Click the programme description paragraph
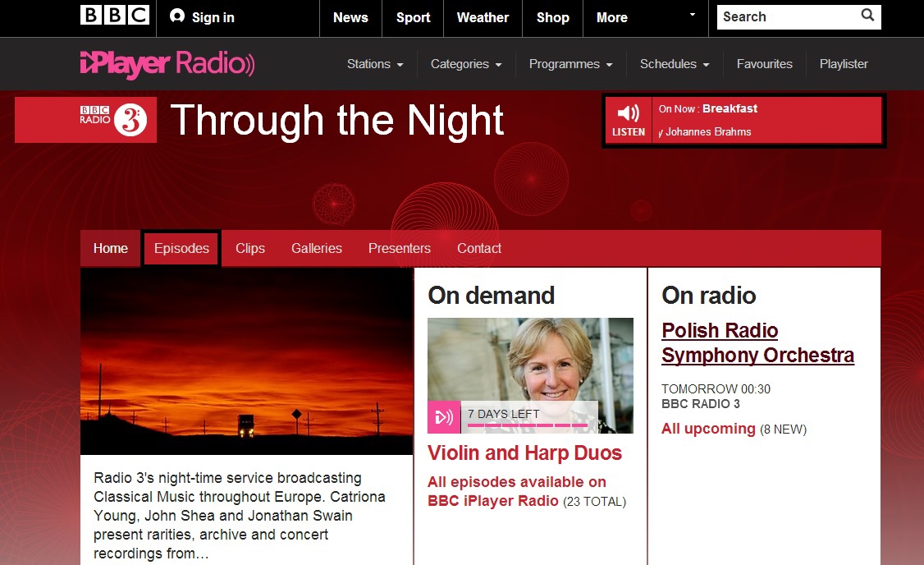The image size is (924, 565). pyautogui.click(x=240, y=516)
